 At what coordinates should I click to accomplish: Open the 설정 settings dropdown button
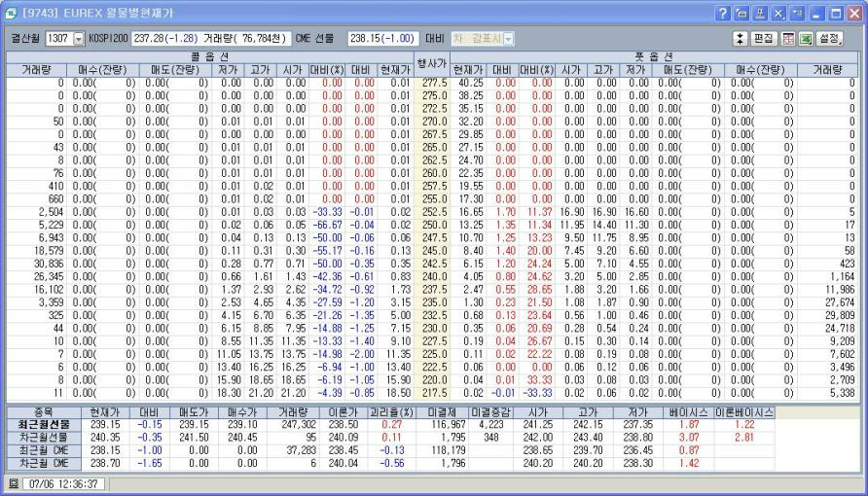pos(830,37)
